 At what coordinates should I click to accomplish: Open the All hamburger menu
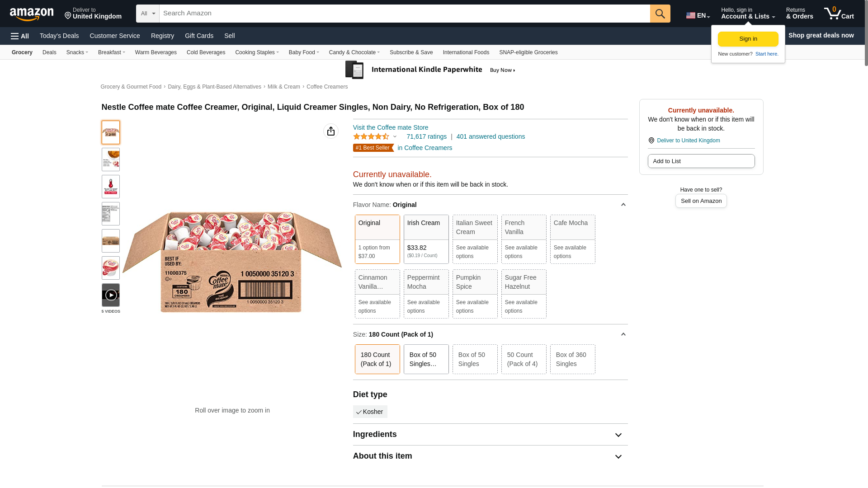[x=20, y=36]
